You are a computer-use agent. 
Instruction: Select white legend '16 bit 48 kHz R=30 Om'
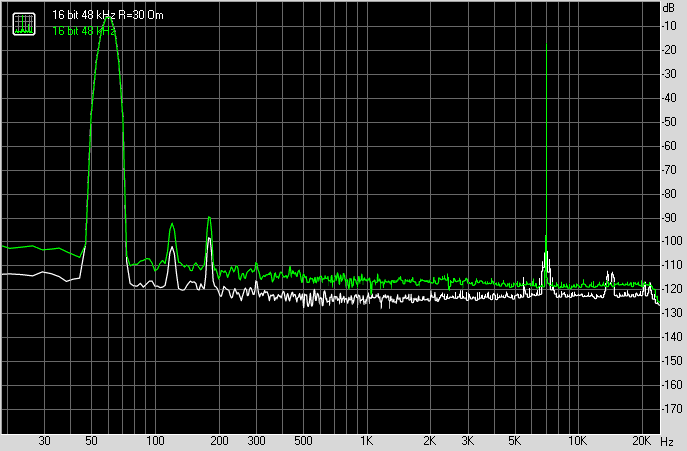[108, 15]
